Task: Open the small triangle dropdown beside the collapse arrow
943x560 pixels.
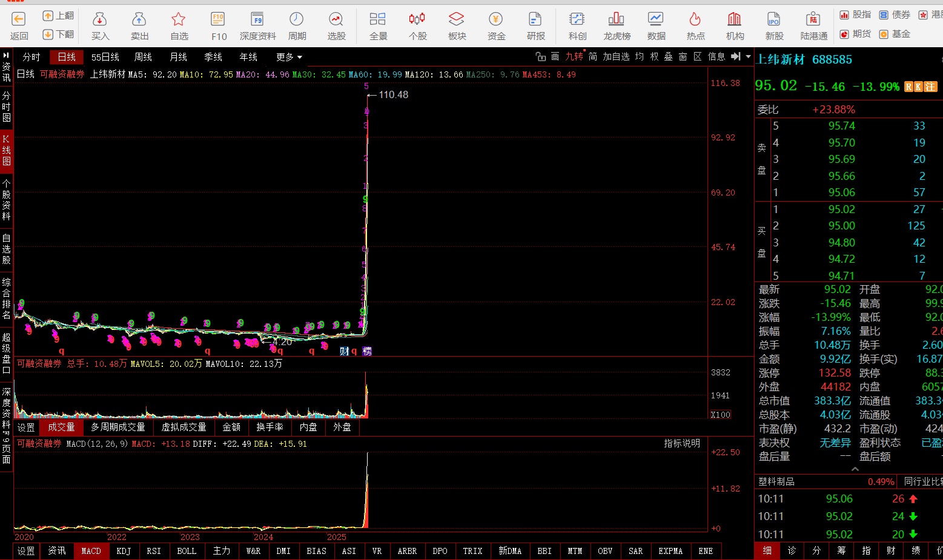Action: coord(749,56)
